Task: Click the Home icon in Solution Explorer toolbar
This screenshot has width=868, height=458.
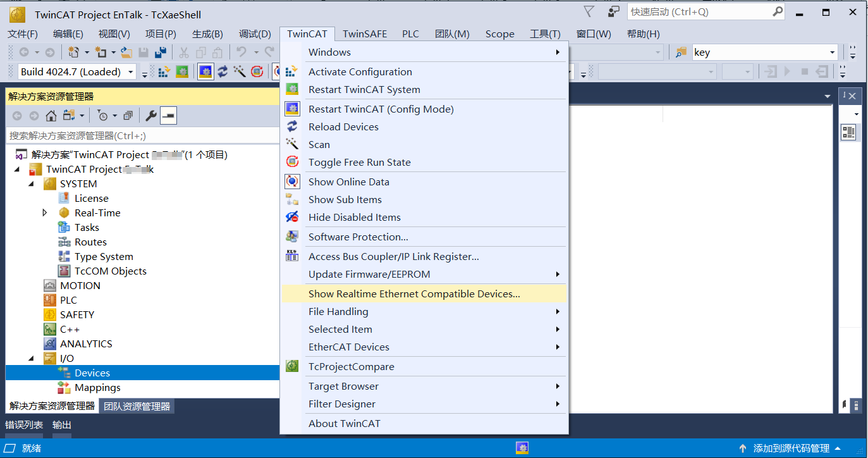Action: [51, 116]
